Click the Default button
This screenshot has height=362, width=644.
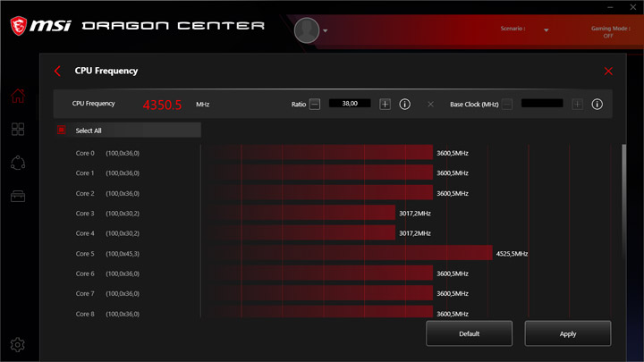point(469,333)
